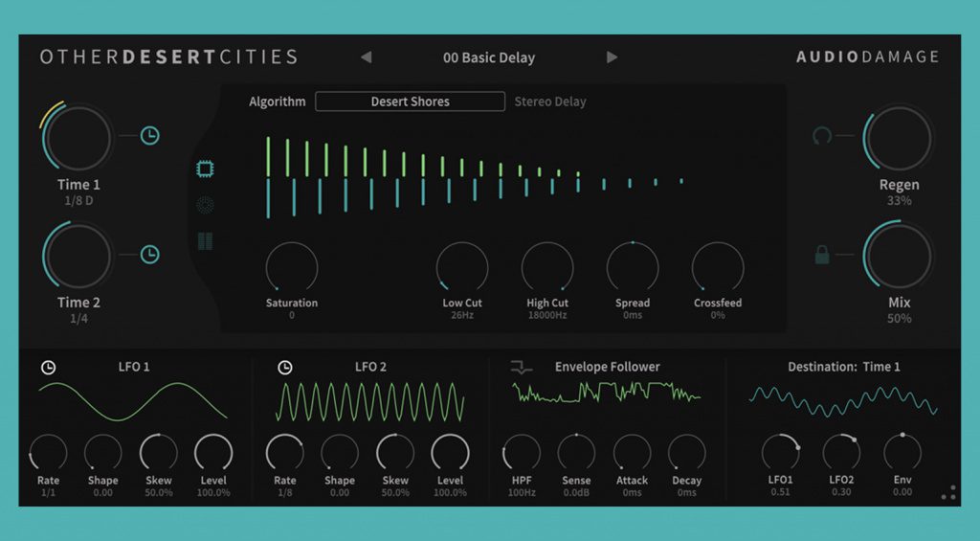
Task: Click the LFO 1 sine waveform display
Action: [x=133, y=401]
